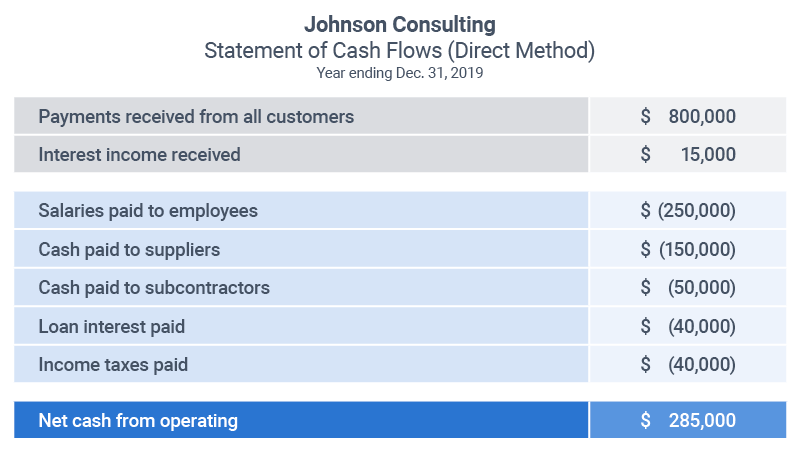Click the 285,000 net cash total

[702, 421]
